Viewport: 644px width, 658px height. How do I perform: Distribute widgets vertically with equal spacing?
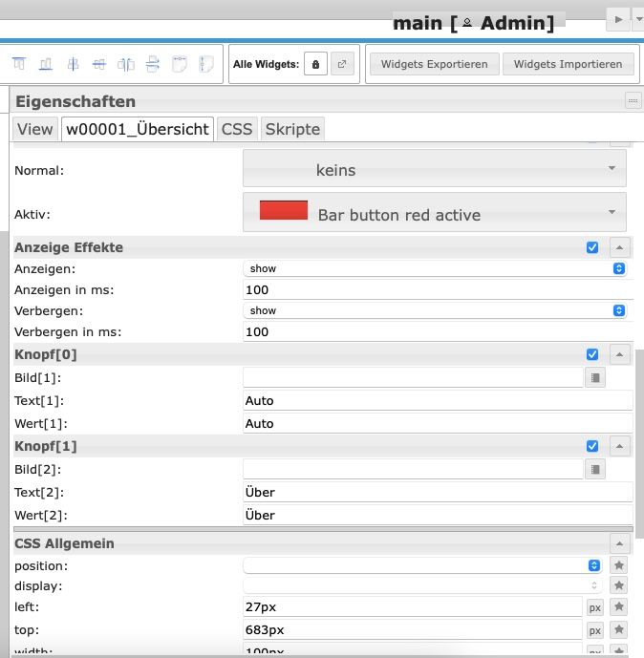[153, 64]
